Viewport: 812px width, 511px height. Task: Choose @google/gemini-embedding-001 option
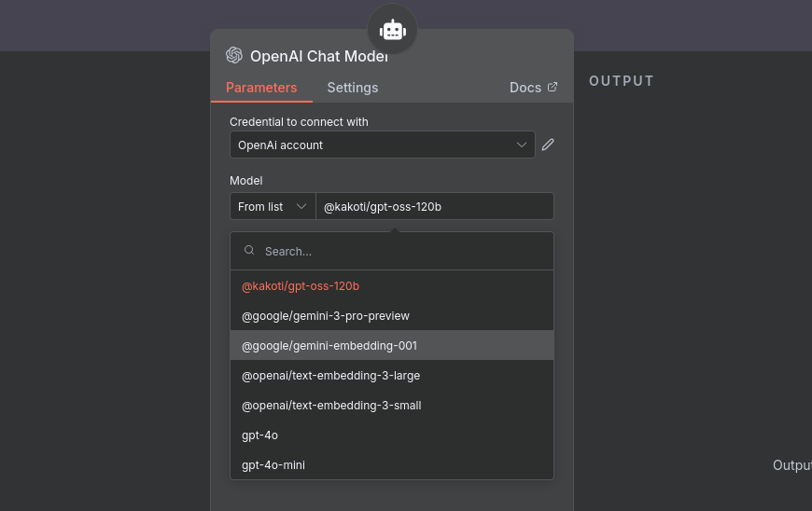click(329, 345)
